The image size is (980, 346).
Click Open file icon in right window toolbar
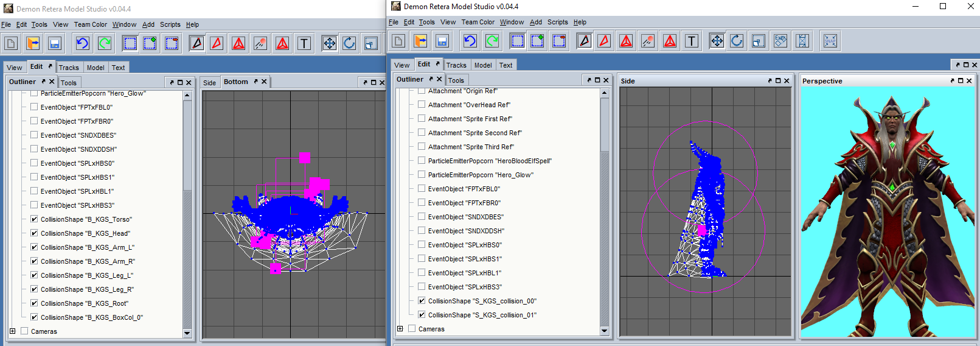[x=420, y=41]
